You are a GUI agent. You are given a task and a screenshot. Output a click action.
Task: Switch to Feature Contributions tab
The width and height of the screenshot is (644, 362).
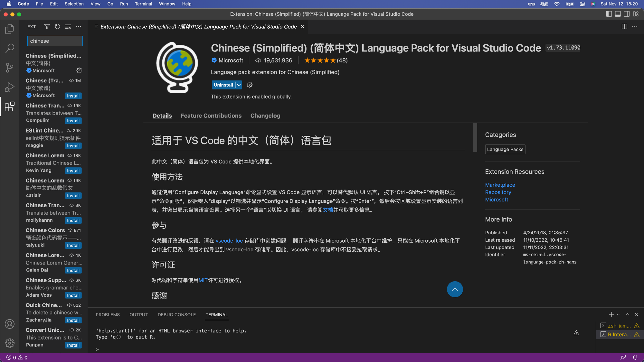point(211,116)
